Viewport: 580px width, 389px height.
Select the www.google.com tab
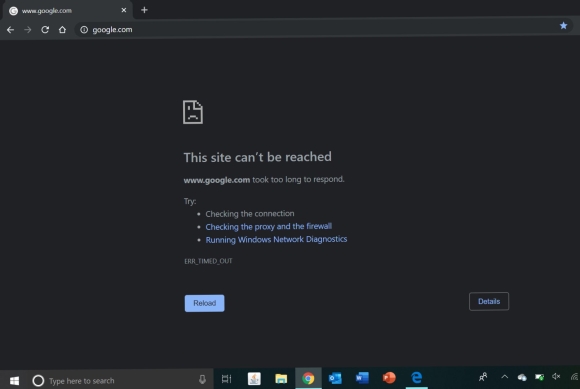pos(67,10)
